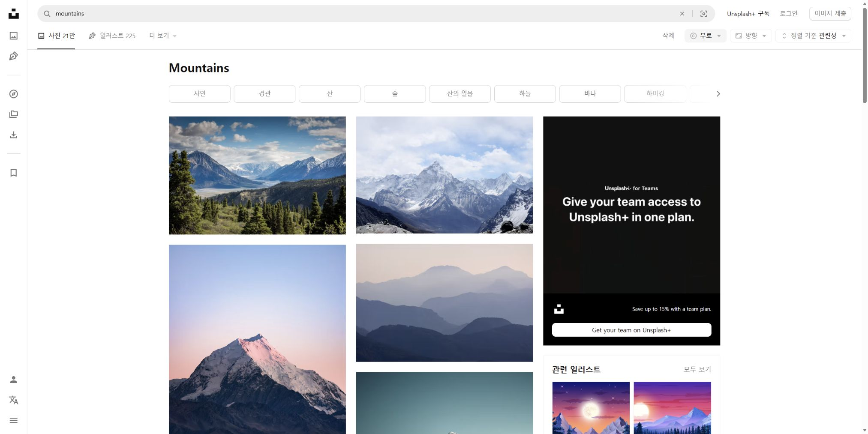Expand the 더 보기 dropdown
868x434 pixels.
coord(163,36)
